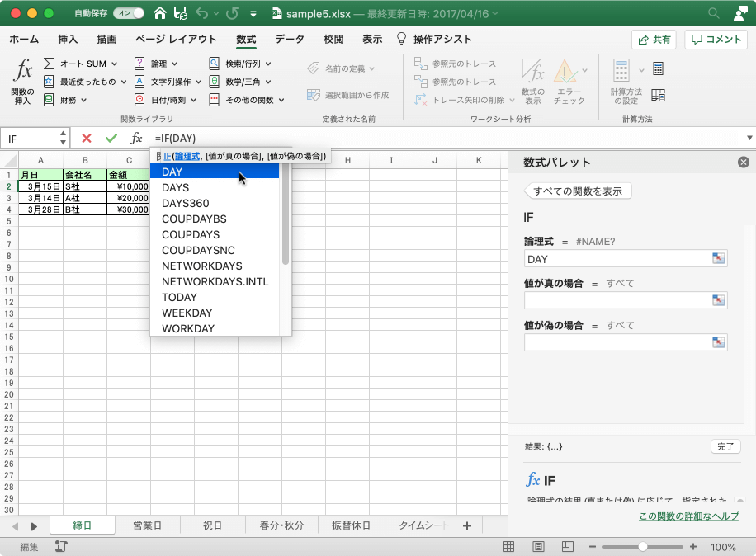Click the コメント button
This screenshot has width=756, height=556.
point(716,40)
